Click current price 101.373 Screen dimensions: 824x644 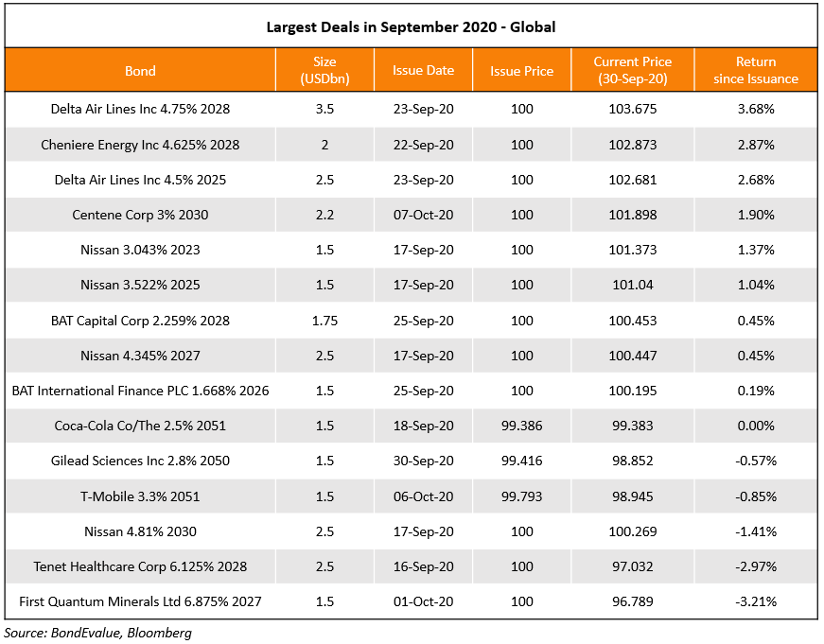[633, 250]
